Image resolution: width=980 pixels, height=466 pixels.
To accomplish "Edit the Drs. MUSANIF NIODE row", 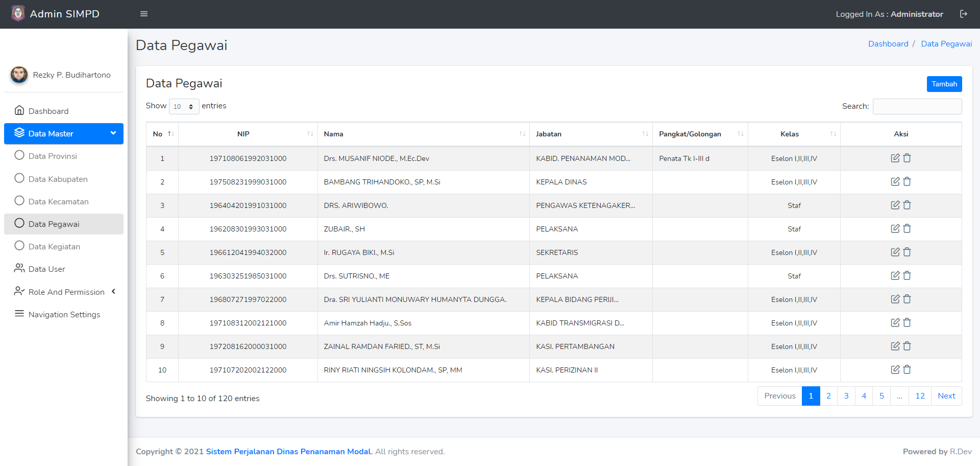I will tap(895, 158).
